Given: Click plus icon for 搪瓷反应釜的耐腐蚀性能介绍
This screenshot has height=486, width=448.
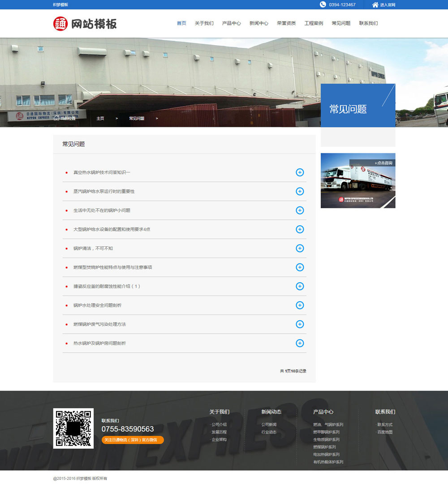Looking at the screenshot, I should 300,286.
